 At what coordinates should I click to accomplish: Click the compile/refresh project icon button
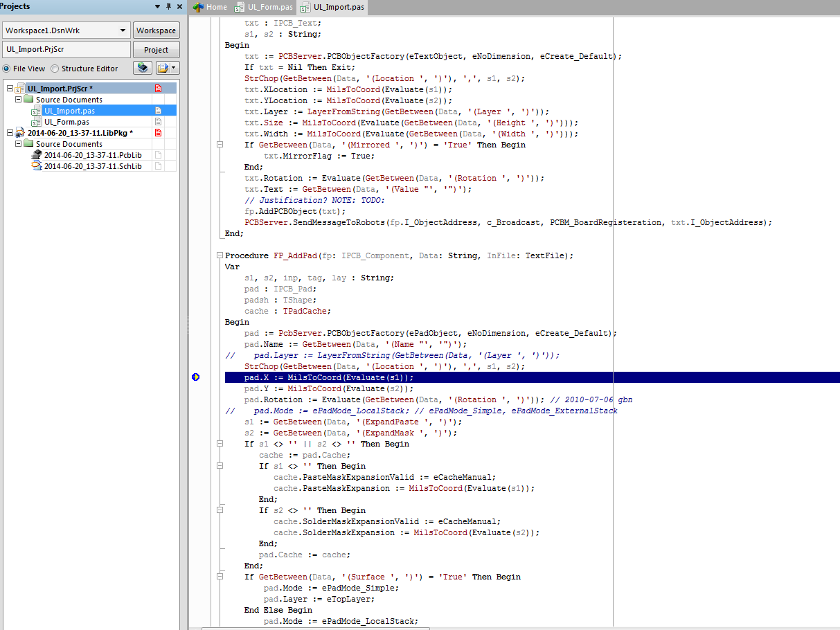coord(143,68)
